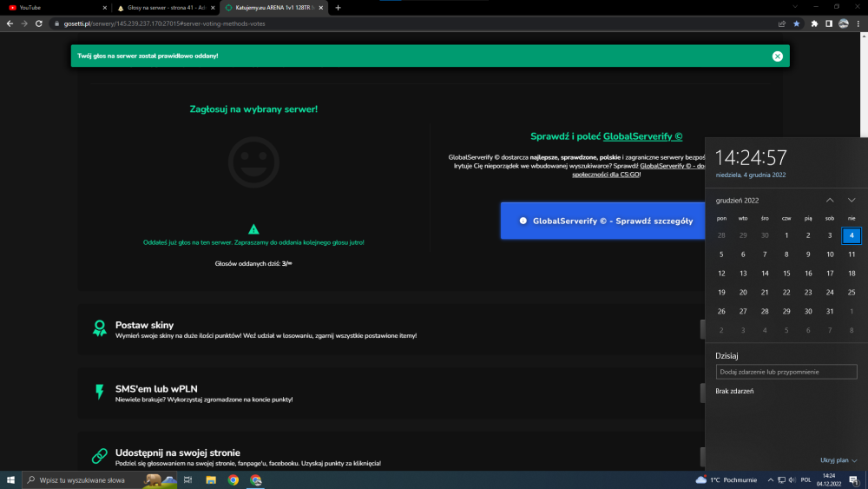Viewport: 868px width, 489px height.
Task: Close the Głosy na serwer tab
Action: (x=213, y=8)
